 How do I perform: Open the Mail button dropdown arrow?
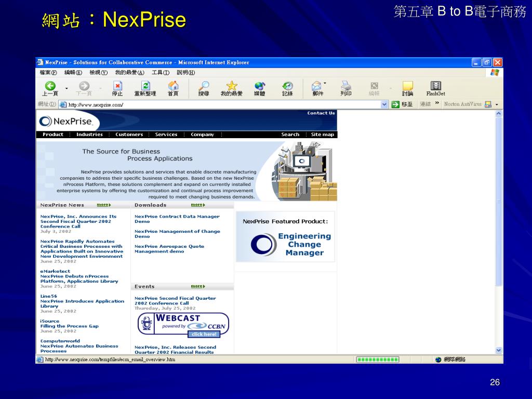pyautogui.click(x=325, y=84)
